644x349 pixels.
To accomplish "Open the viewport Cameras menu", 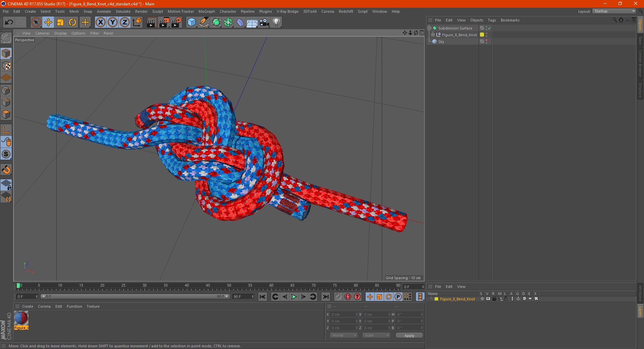I will tap(42, 33).
